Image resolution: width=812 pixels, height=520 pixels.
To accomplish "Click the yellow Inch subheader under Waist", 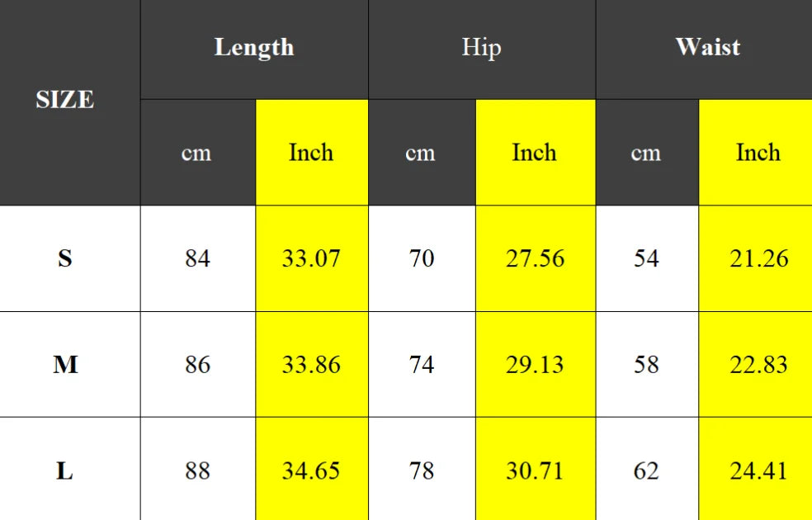I will [x=758, y=153].
